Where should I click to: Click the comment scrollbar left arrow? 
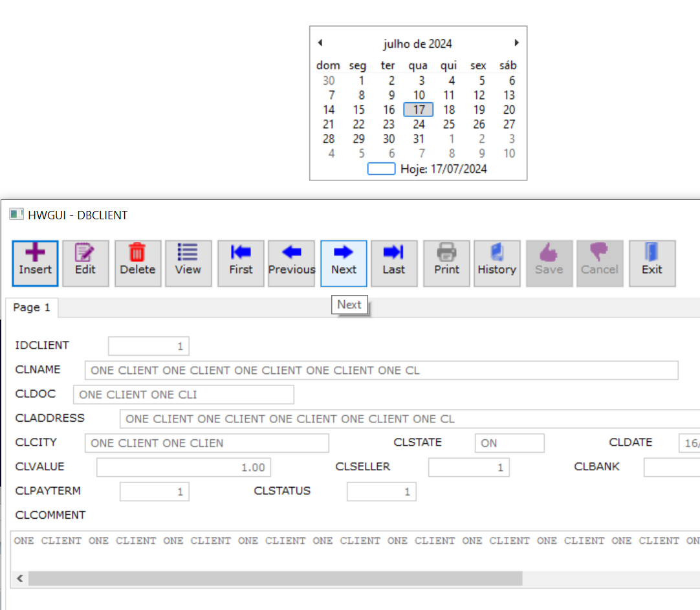click(x=20, y=579)
